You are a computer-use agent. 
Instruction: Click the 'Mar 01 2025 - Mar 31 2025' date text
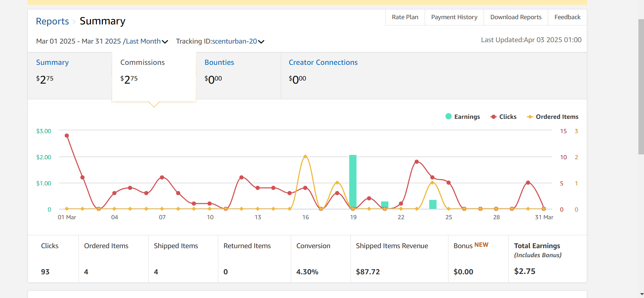[78, 41]
